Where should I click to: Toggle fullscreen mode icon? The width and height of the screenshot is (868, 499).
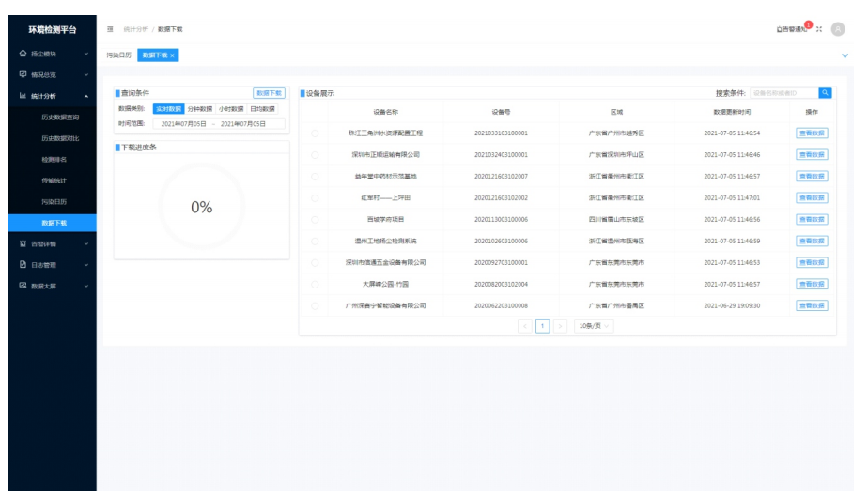pos(818,29)
